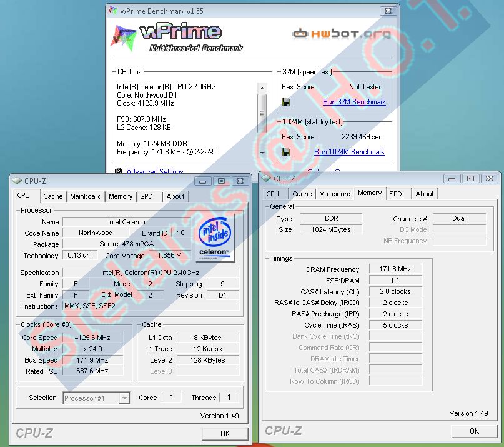Click Package Socket 478 mPGA field

tap(127, 244)
